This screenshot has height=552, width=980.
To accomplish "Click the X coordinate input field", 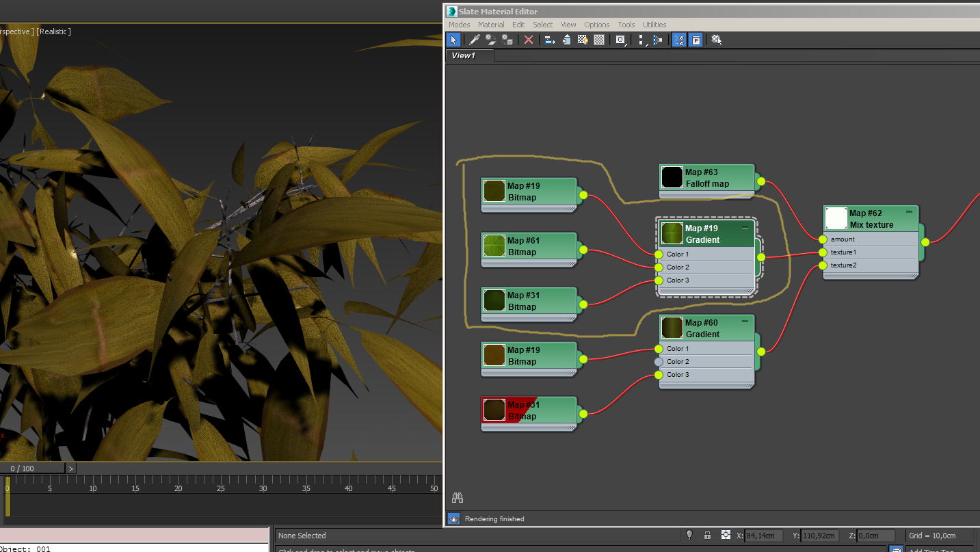I will point(763,536).
